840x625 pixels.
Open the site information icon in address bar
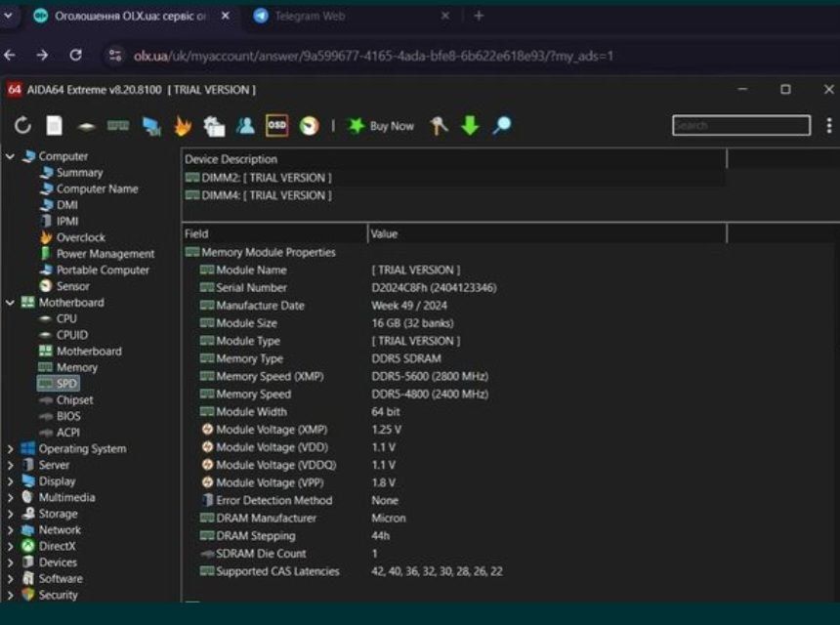[x=115, y=55]
